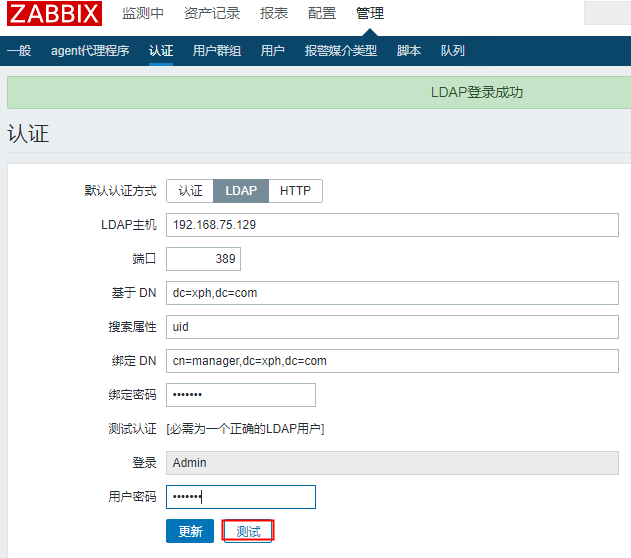Go to the 用户群组 submenu
Viewport: 631px width, 558px height.
tap(217, 51)
